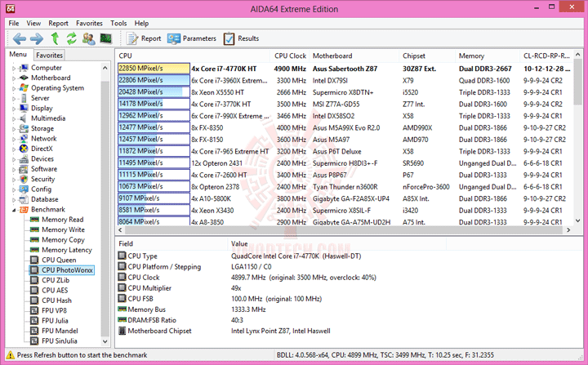This screenshot has width=588, height=365.
Task: Collapse the Benchmark tree node
Action: pos(14,210)
